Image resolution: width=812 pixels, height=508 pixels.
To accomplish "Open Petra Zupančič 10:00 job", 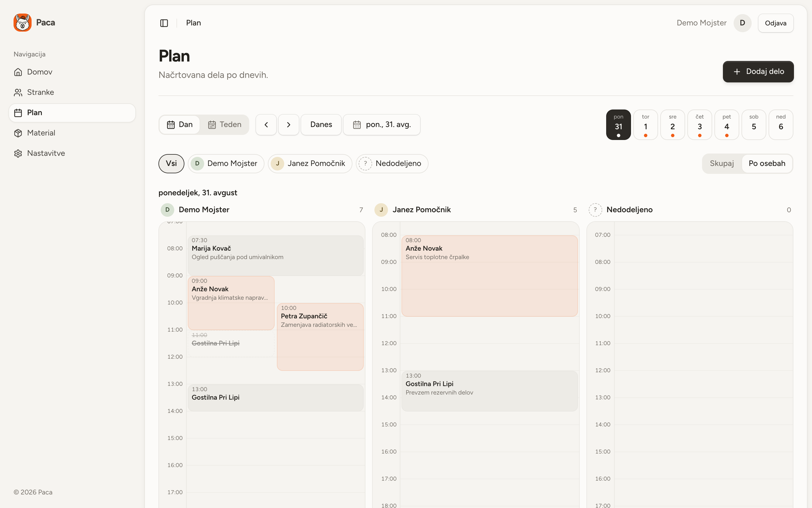I will coord(320,337).
